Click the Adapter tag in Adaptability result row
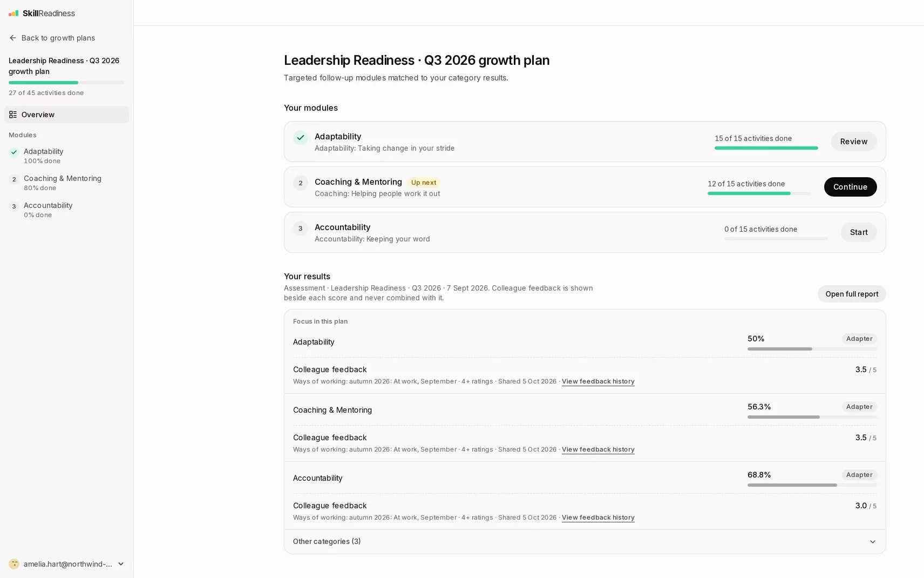 [x=859, y=339]
